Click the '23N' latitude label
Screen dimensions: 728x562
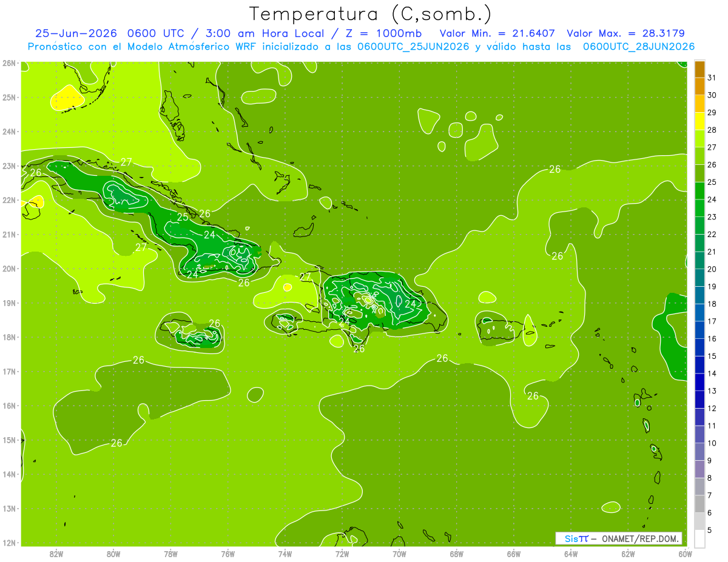pos(9,166)
